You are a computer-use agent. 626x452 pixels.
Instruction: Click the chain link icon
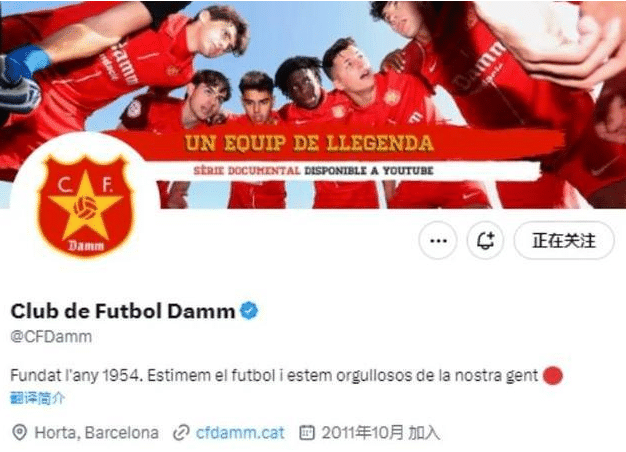pos(181,433)
